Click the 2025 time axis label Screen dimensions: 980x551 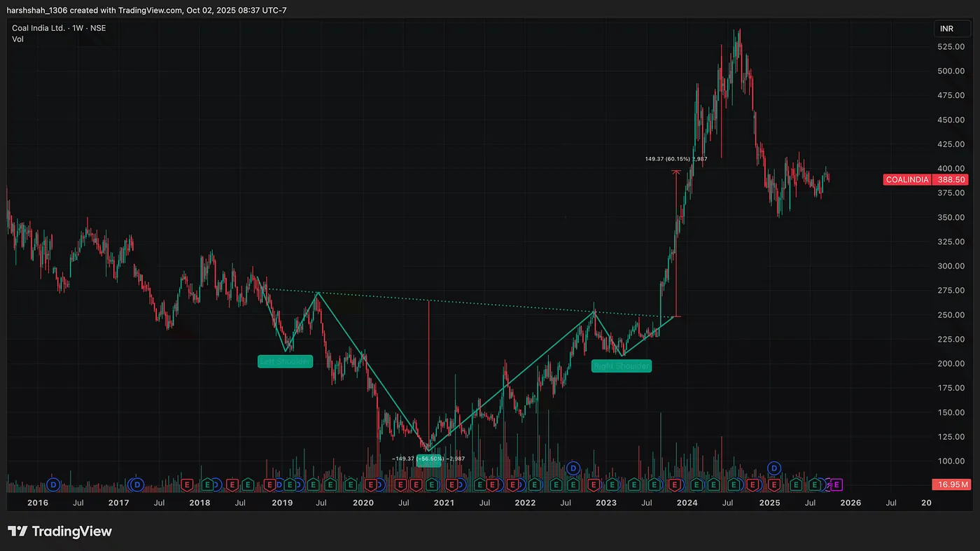click(769, 503)
